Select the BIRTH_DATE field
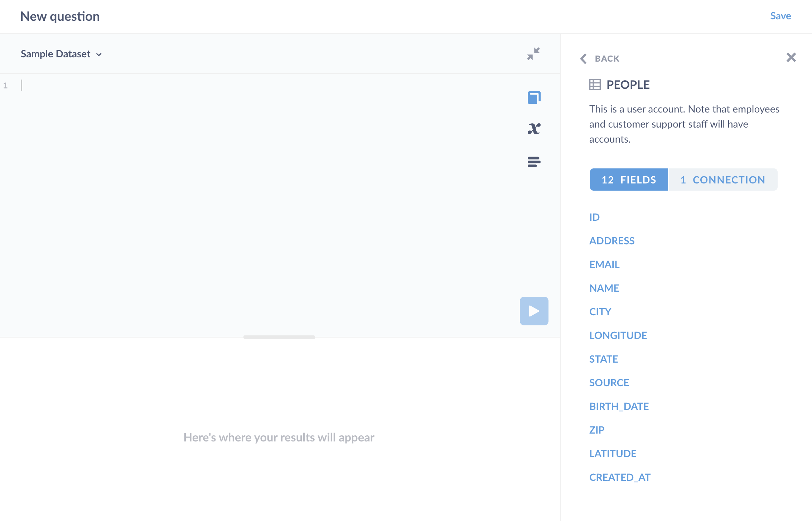Viewport: 812px width, 521px height. pyautogui.click(x=620, y=406)
